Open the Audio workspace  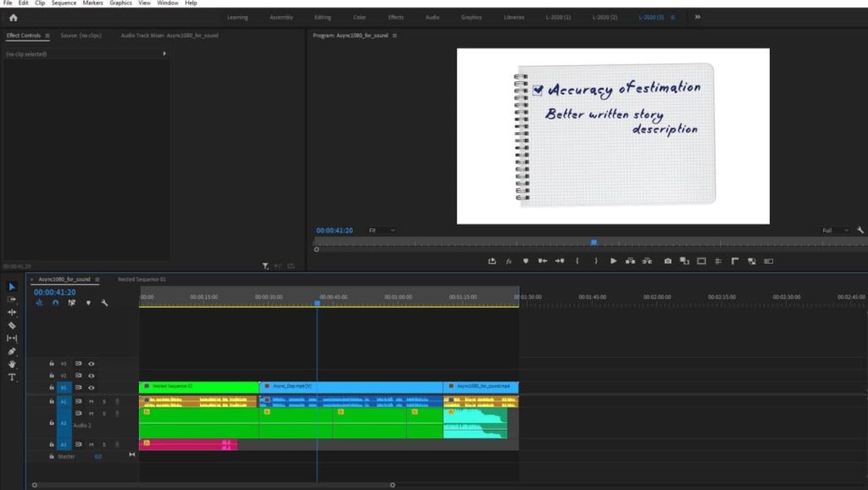pyautogui.click(x=432, y=17)
